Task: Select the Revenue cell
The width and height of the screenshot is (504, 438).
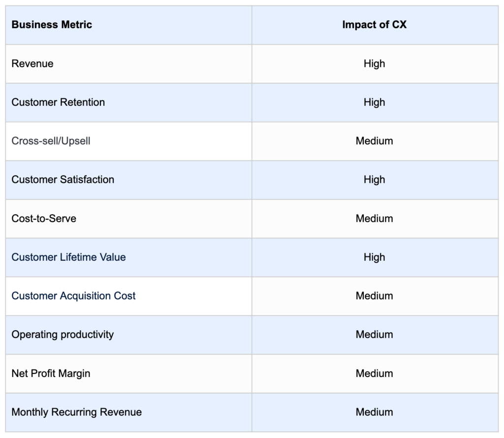Action: 128,64
